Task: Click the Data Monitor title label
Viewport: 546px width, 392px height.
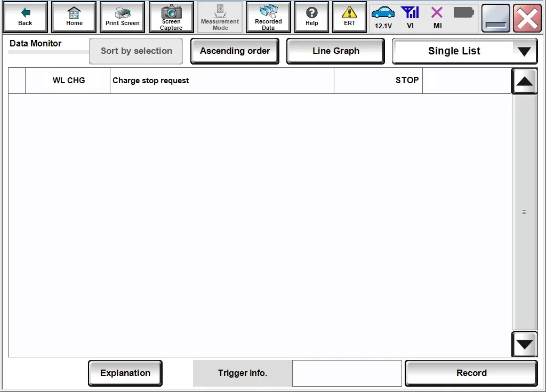Action: click(36, 44)
